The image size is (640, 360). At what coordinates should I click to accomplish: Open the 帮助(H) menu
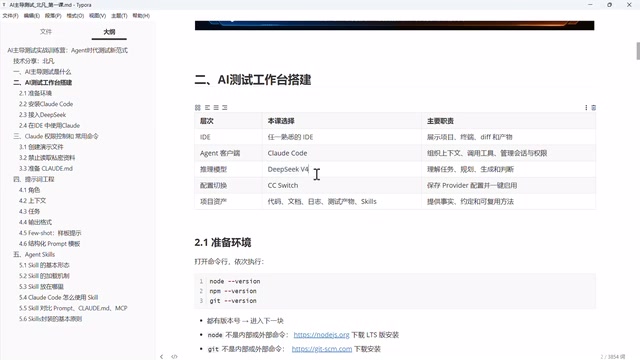pos(141,16)
